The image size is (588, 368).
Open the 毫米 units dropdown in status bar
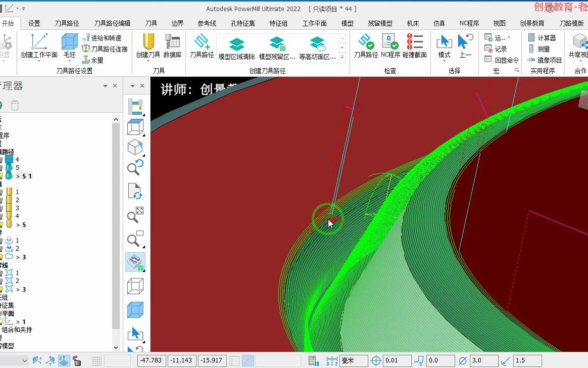click(354, 360)
